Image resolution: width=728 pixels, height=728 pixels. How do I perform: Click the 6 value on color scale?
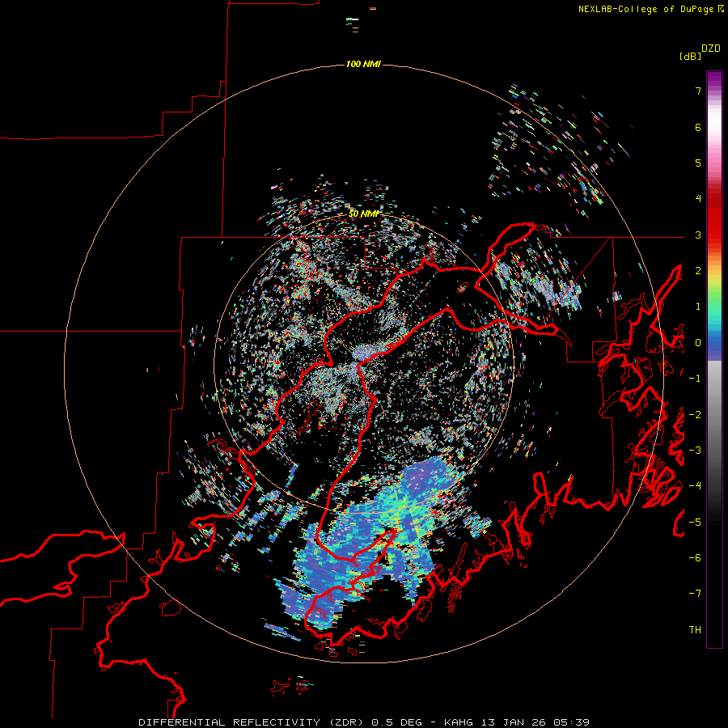[698, 127]
